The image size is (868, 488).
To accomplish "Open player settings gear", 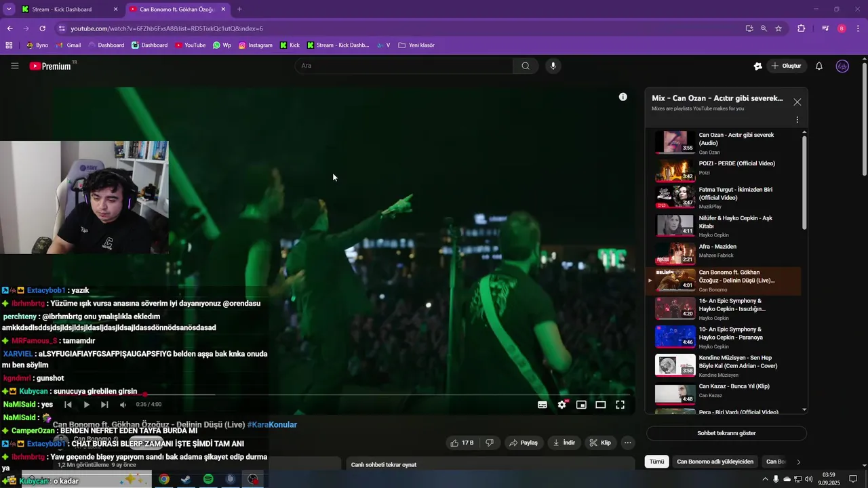I will pyautogui.click(x=562, y=405).
